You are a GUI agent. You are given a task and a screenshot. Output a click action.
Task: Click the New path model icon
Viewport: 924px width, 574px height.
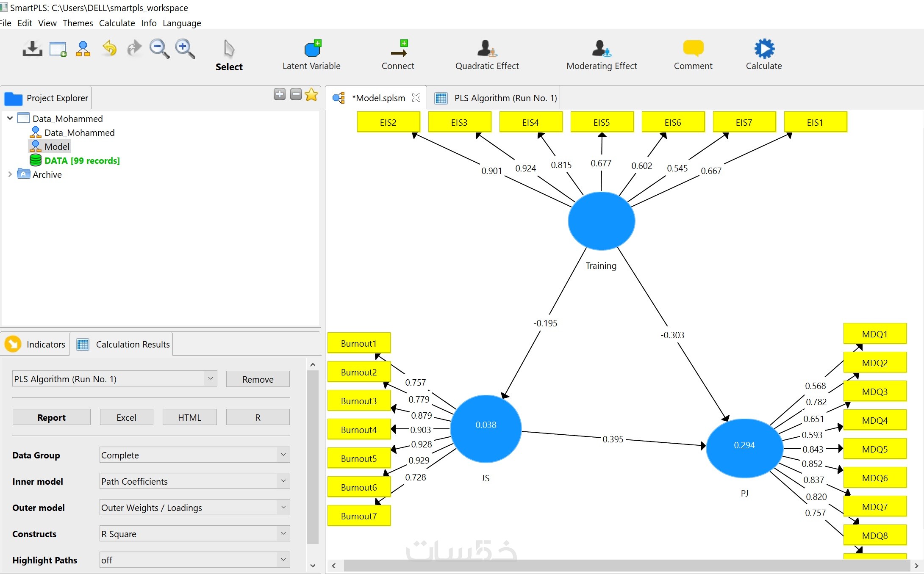point(83,49)
